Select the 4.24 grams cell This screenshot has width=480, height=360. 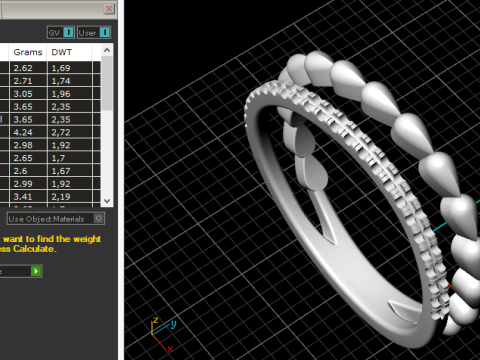[x=28, y=132]
